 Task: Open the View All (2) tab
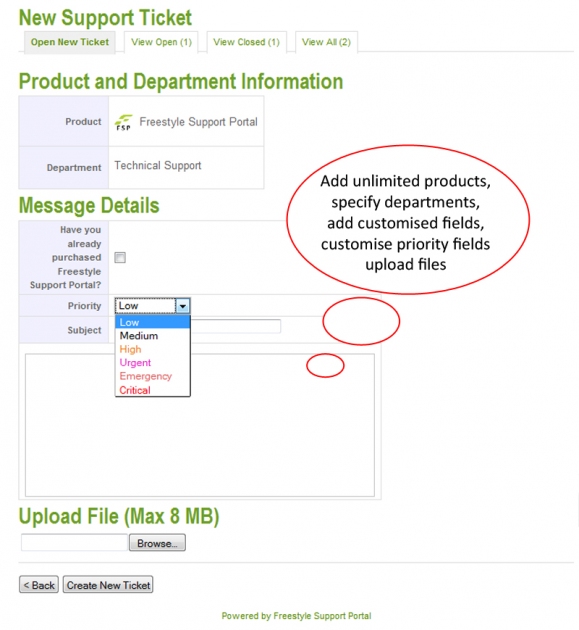[326, 42]
